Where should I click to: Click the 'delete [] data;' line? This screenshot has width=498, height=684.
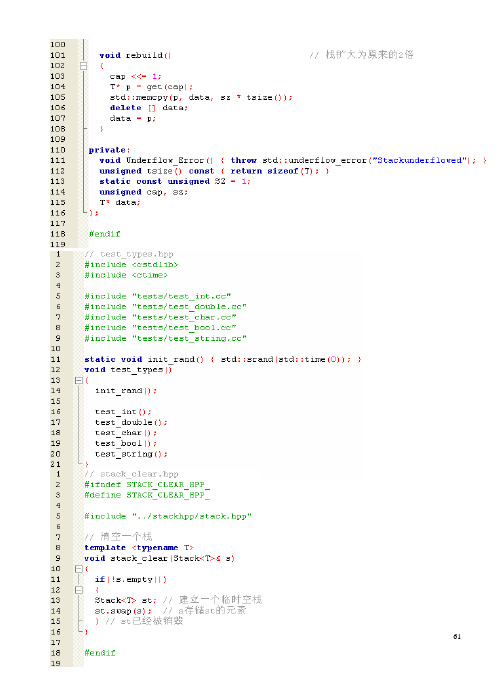pos(149,108)
